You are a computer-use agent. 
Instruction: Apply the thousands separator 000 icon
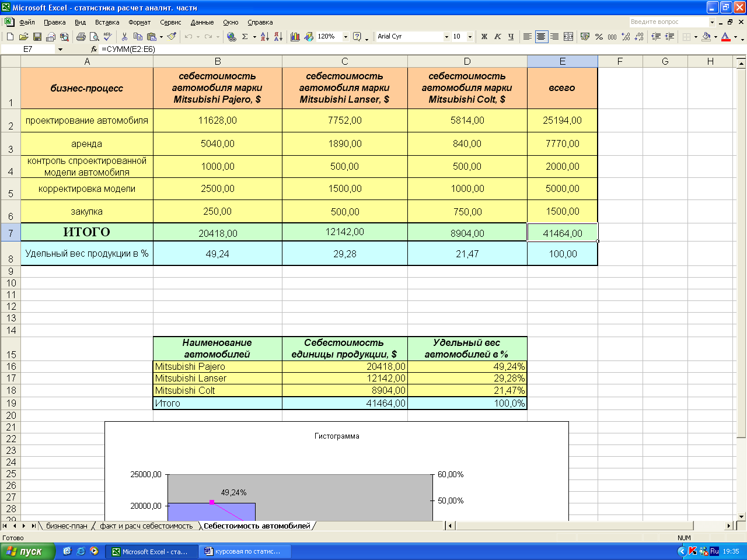click(x=612, y=37)
